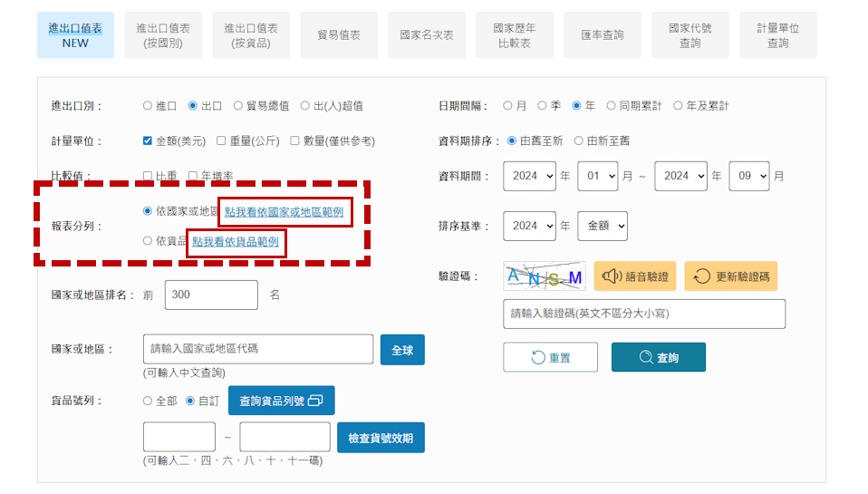This screenshot has width=868, height=494.
Task: Sort data 由新至舊
Action: pos(579,140)
